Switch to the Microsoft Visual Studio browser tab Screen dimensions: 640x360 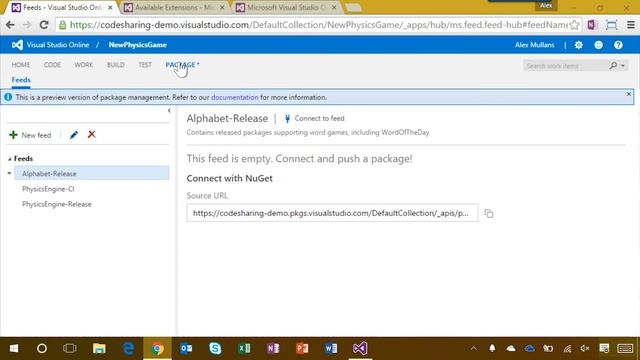[x=286, y=7]
